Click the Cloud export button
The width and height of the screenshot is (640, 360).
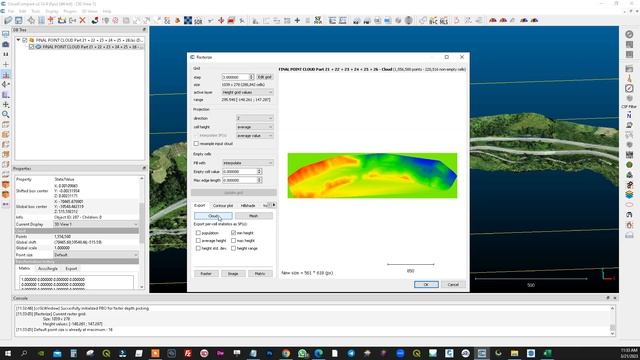point(213,216)
